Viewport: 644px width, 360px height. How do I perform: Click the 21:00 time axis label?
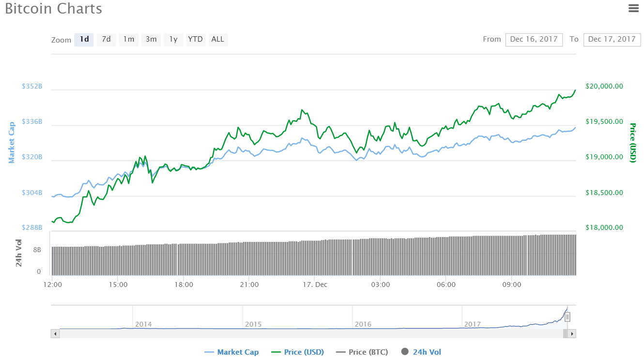[x=249, y=285]
